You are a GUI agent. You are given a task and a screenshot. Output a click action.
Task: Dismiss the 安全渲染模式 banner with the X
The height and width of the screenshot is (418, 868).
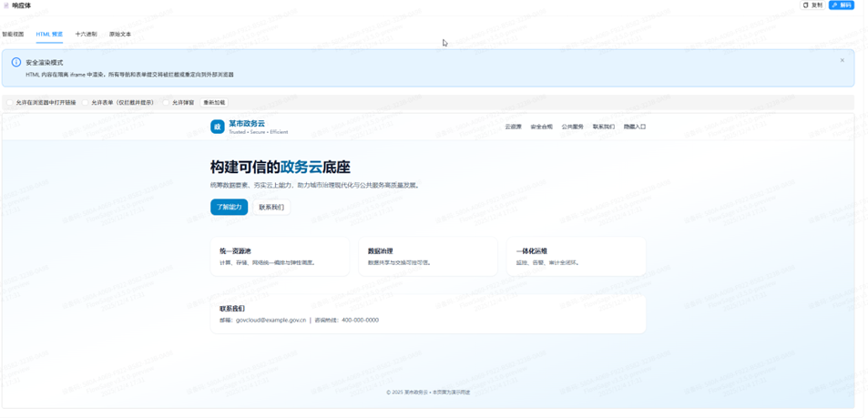[x=842, y=60]
